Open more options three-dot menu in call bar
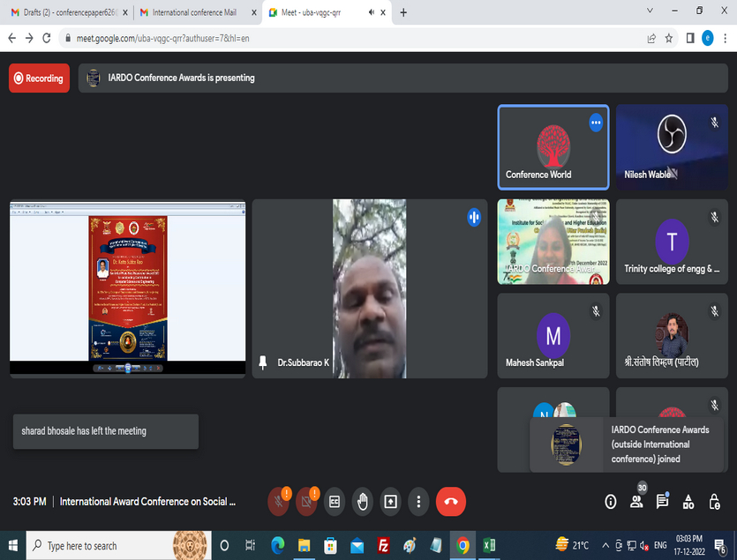The image size is (737, 560). point(418,502)
